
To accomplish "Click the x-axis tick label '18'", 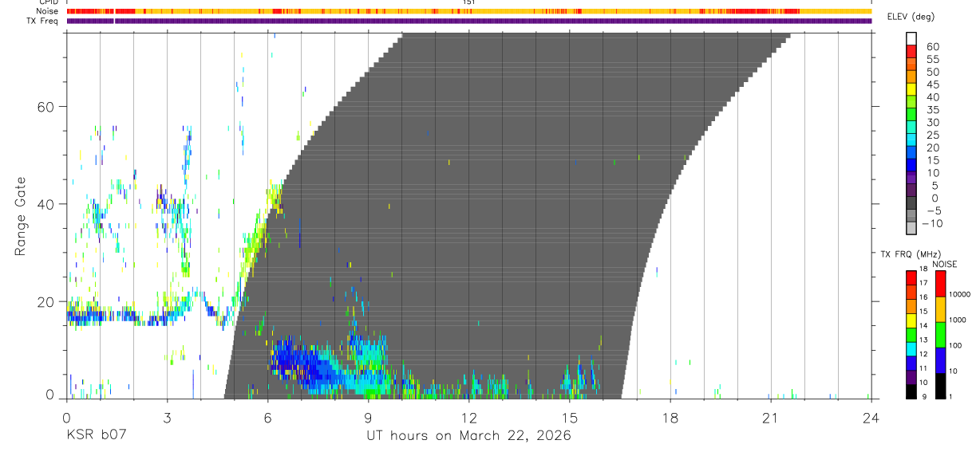I will point(670,418).
